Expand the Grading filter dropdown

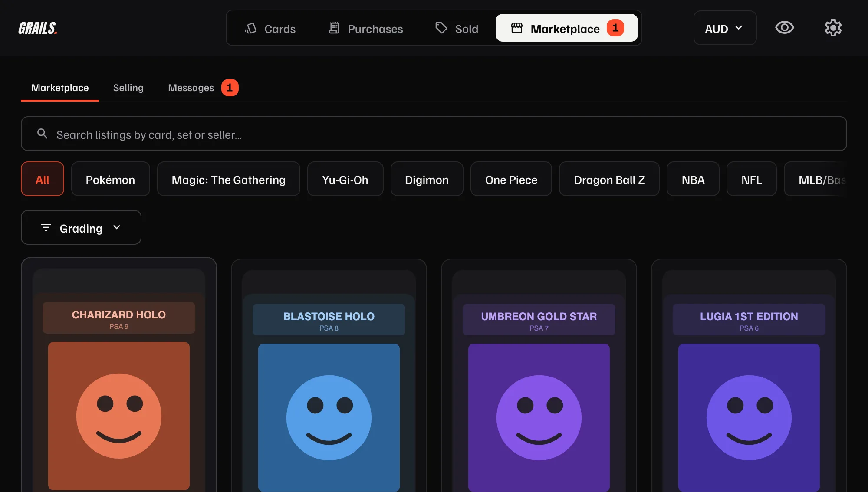click(x=81, y=227)
